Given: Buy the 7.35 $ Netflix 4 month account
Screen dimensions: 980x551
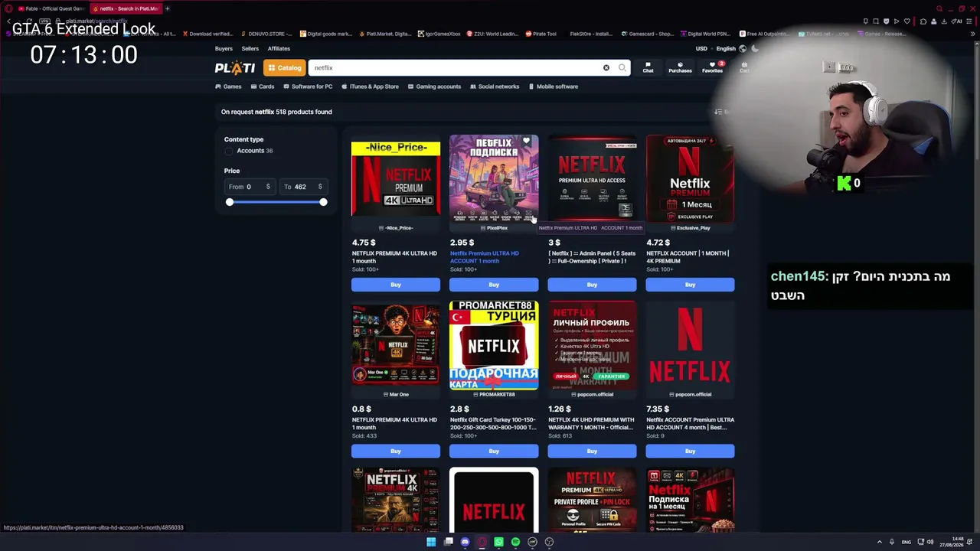Looking at the screenshot, I should click(x=690, y=452).
